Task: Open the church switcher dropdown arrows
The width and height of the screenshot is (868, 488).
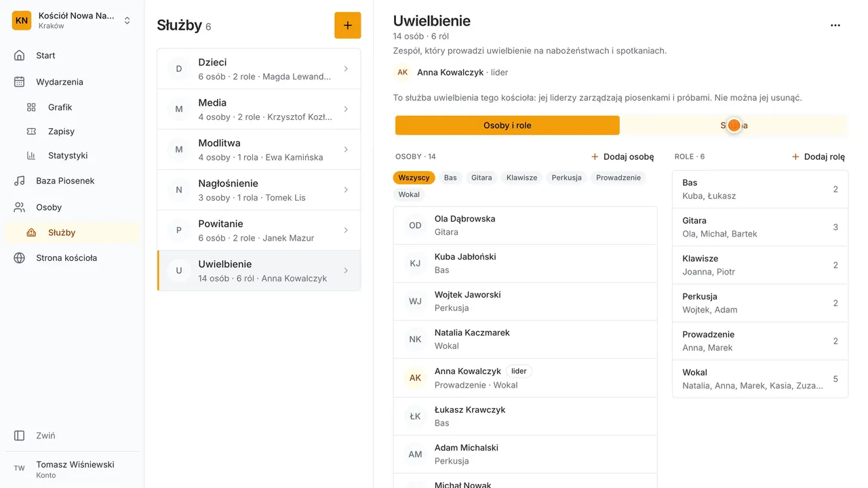Action: [x=127, y=21]
